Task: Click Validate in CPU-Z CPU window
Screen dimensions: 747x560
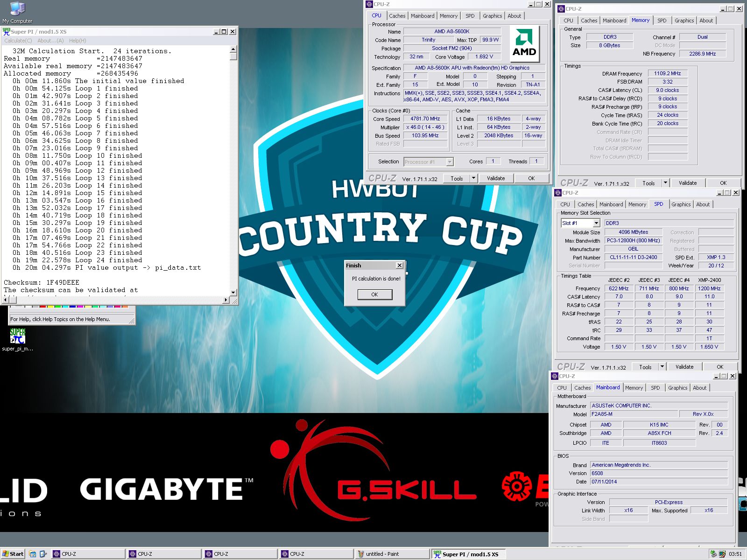Action: coord(496,178)
